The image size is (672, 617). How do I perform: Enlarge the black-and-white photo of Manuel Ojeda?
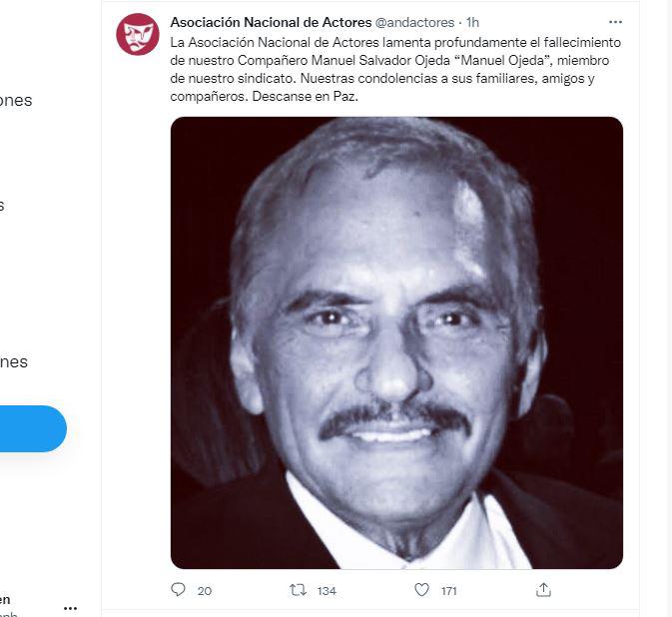click(x=396, y=342)
